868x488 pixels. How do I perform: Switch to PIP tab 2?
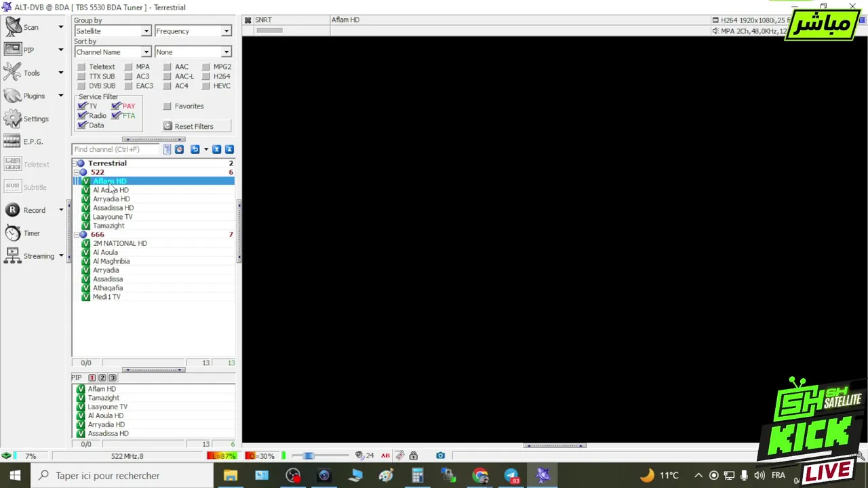click(102, 378)
